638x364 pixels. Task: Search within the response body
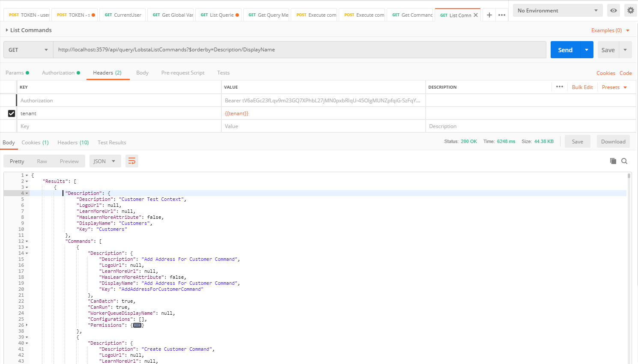(624, 161)
